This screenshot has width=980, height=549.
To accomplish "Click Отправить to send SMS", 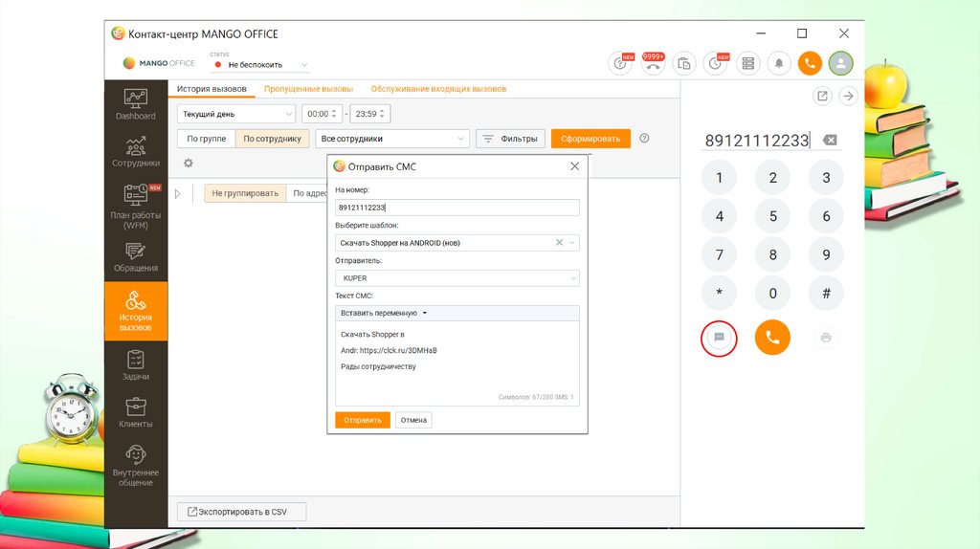I will (363, 420).
